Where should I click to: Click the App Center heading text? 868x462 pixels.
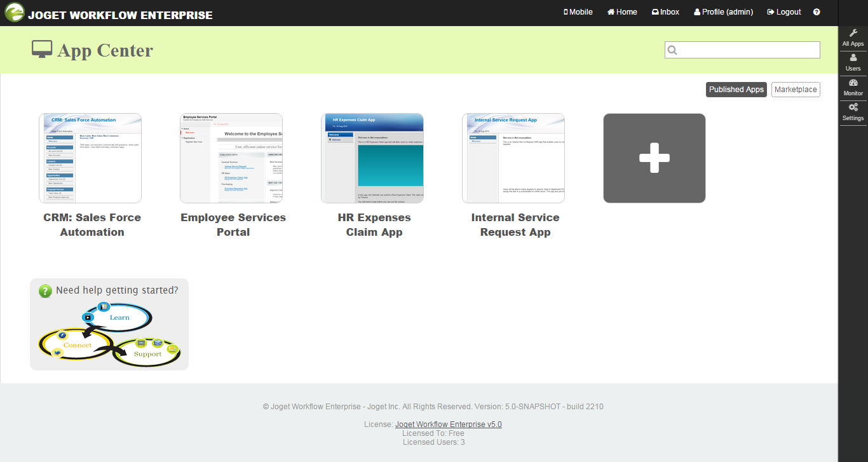[105, 50]
